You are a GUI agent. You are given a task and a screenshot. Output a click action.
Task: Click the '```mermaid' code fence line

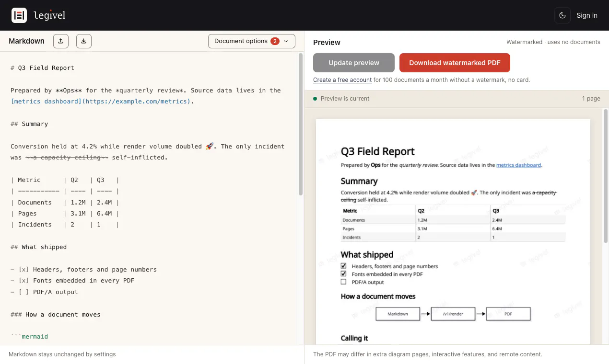(29, 337)
